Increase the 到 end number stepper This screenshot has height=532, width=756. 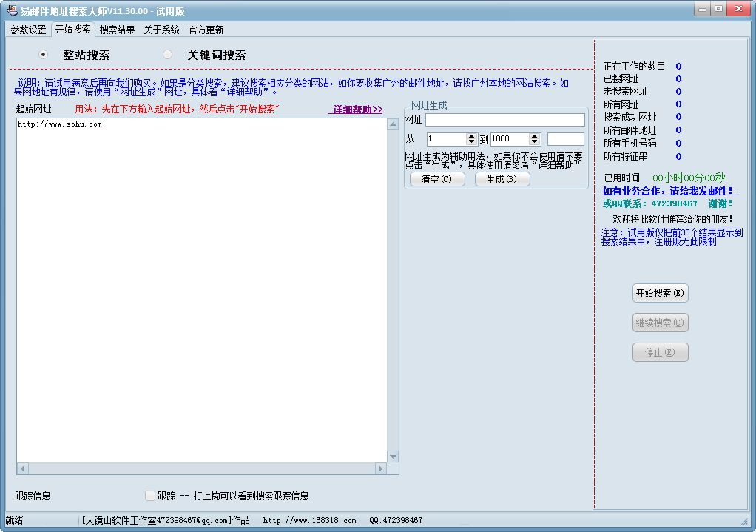534,136
